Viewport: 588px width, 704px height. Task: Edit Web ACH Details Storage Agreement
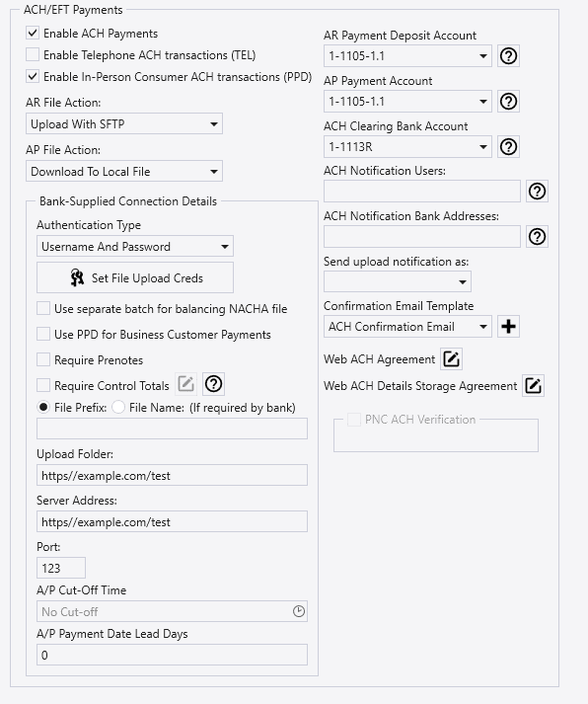533,386
